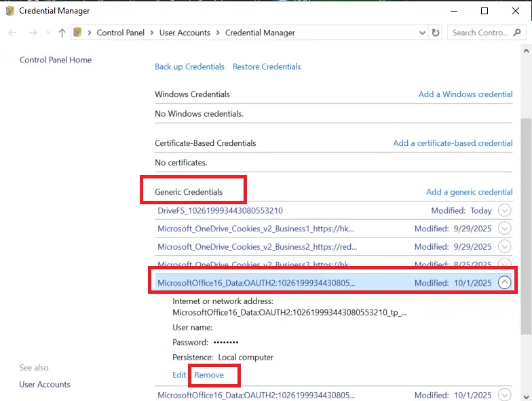Edit the selected MicrosoftOffice16 credential
532x401 pixels.
click(x=179, y=375)
